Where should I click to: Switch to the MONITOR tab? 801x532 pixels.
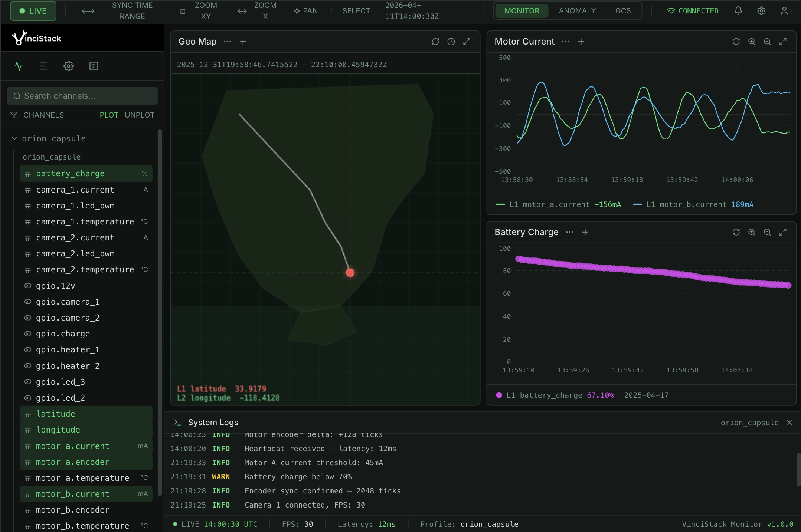tap(522, 11)
